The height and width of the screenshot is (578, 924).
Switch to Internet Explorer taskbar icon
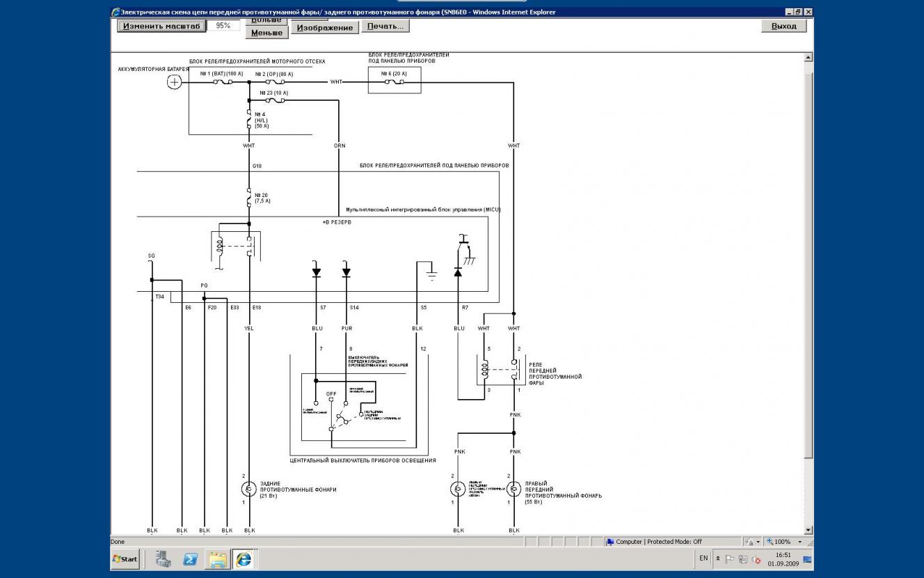(244, 559)
